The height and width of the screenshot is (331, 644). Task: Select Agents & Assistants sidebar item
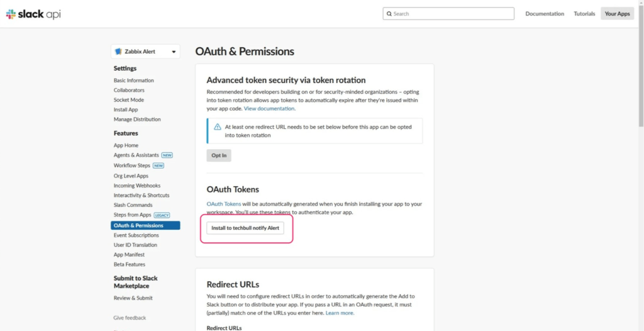click(x=136, y=155)
